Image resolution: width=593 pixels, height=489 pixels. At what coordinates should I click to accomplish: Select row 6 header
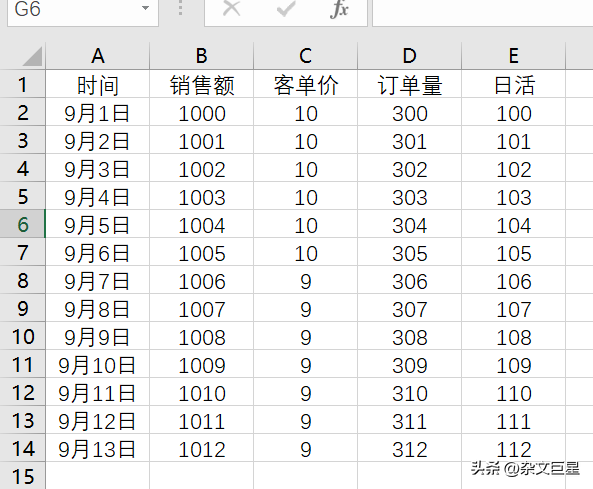(x=23, y=224)
